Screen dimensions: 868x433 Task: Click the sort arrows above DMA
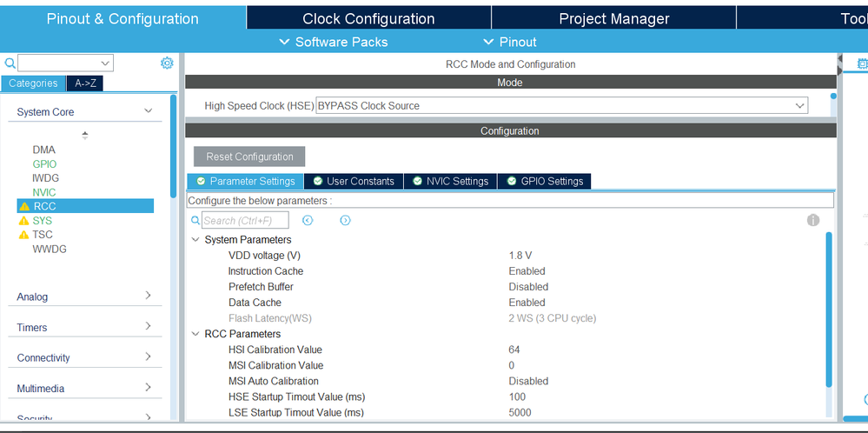tap(84, 135)
